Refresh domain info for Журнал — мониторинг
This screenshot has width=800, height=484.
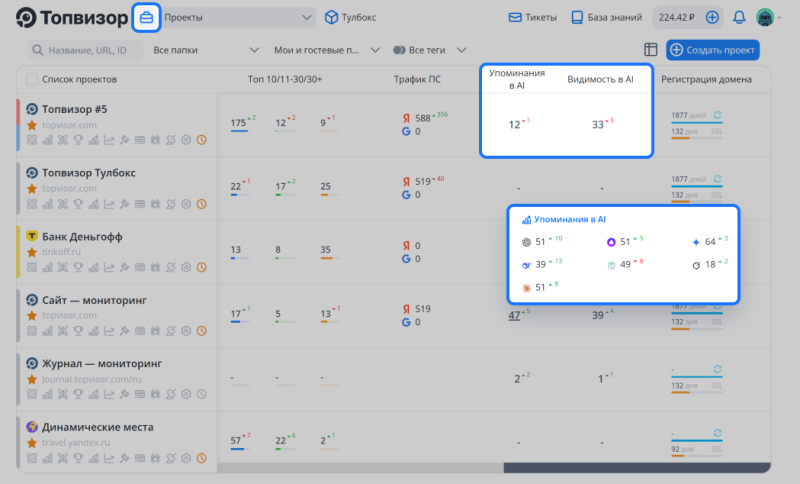point(717,369)
